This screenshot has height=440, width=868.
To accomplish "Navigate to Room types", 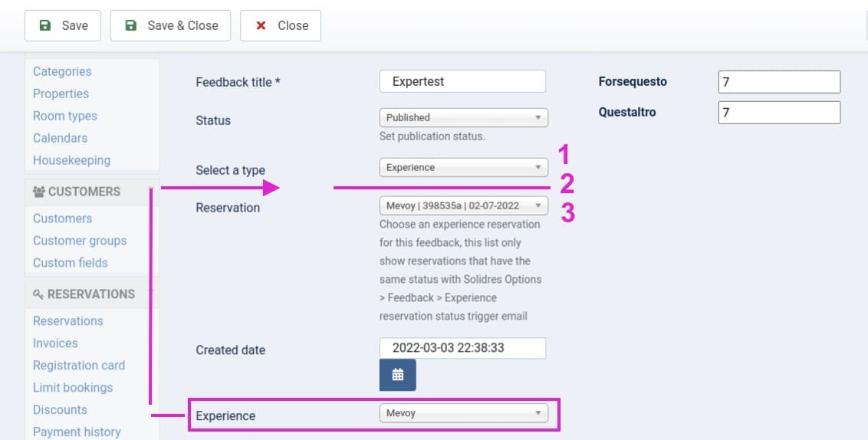I will (x=65, y=116).
